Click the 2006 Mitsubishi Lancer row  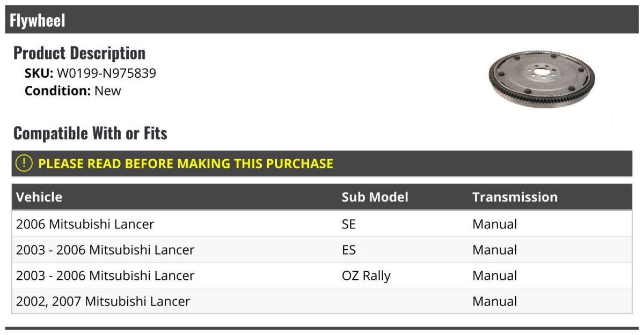tap(322, 224)
